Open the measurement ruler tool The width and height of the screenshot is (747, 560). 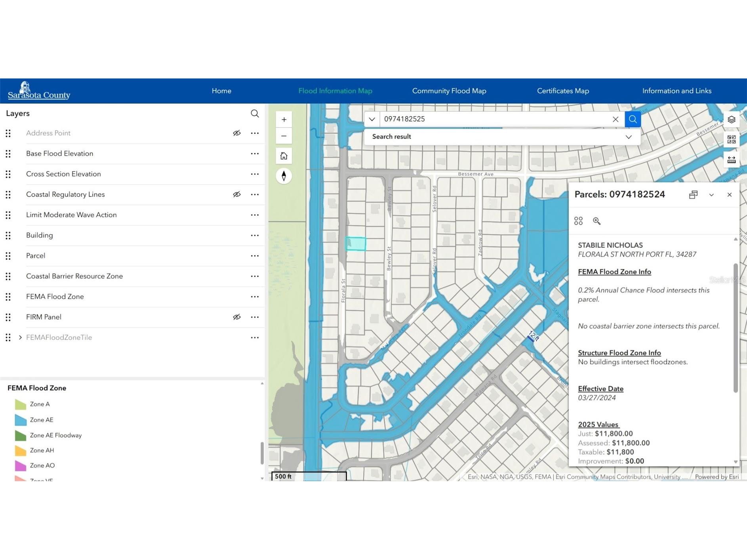pos(731,160)
